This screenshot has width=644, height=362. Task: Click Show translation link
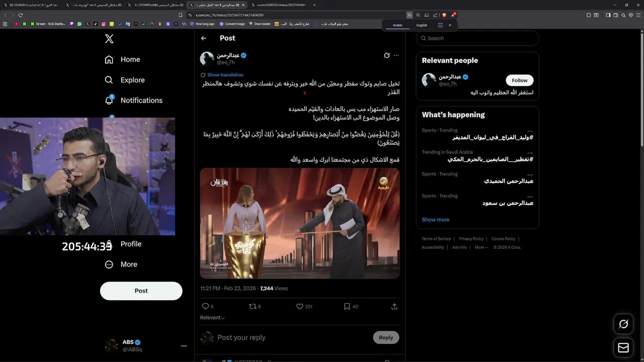click(225, 75)
